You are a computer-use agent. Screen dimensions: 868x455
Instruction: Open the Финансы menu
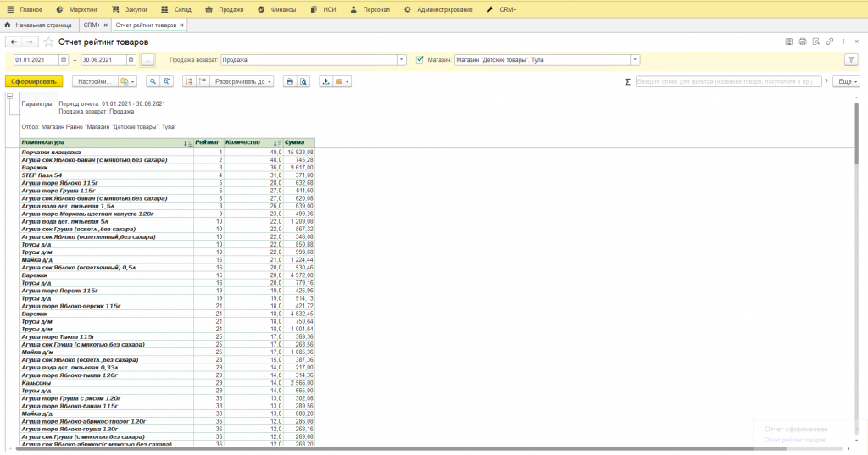tap(277, 9)
